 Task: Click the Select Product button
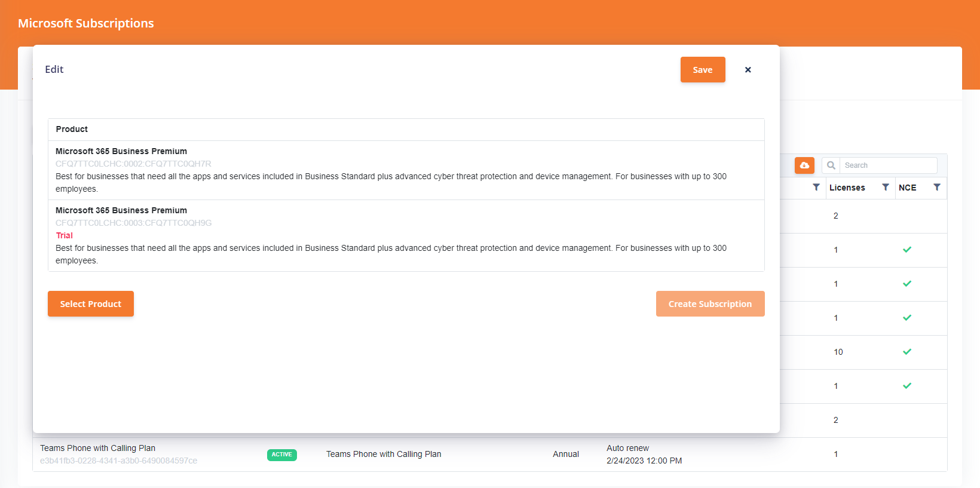point(91,304)
